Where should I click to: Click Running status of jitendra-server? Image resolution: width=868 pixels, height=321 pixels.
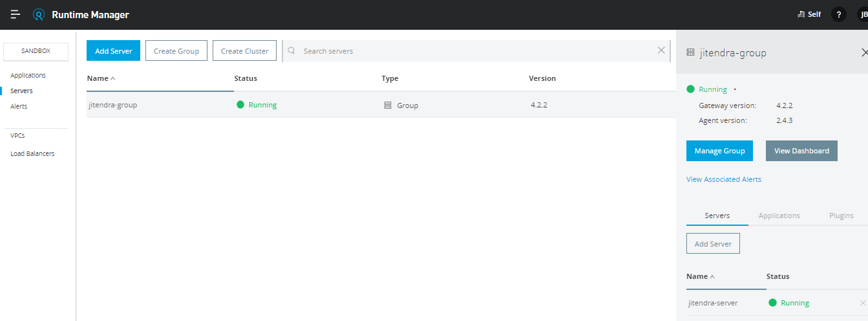[x=795, y=302]
